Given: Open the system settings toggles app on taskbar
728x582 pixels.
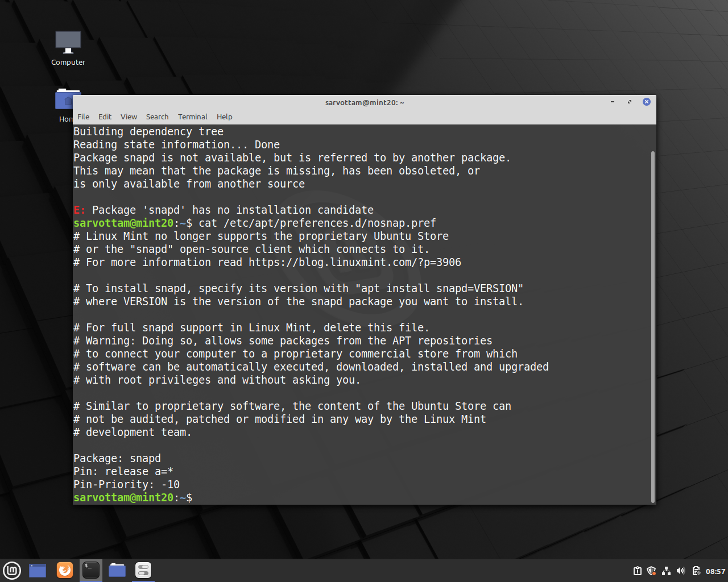Looking at the screenshot, I should [x=142, y=570].
